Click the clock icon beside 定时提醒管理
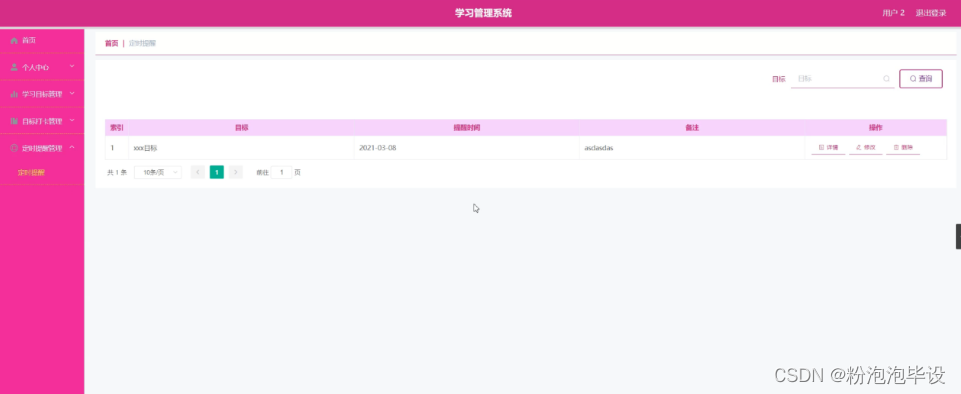This screenshot has width=961, height=394. (14, 148)
